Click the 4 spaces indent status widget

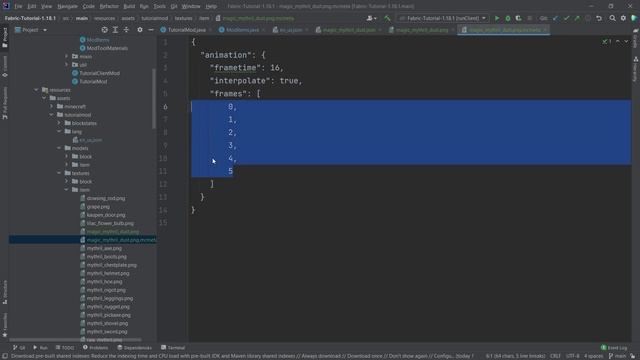[x=593, y=356]
